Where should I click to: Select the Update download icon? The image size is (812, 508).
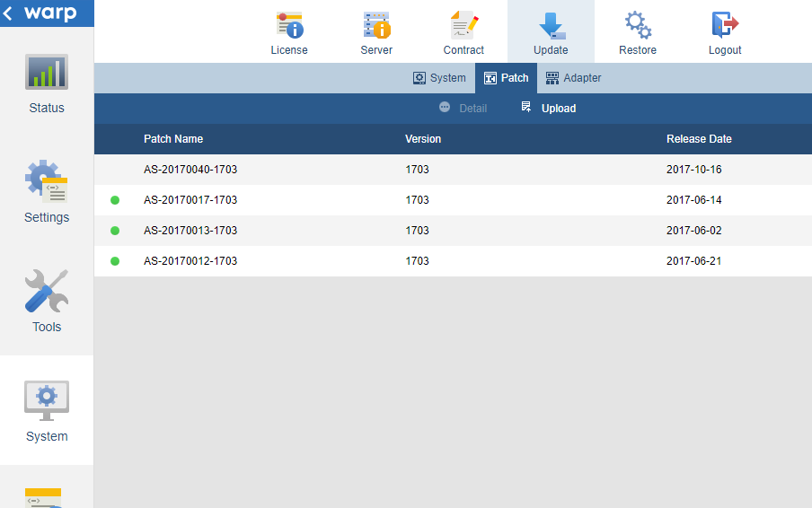point(551,25)
